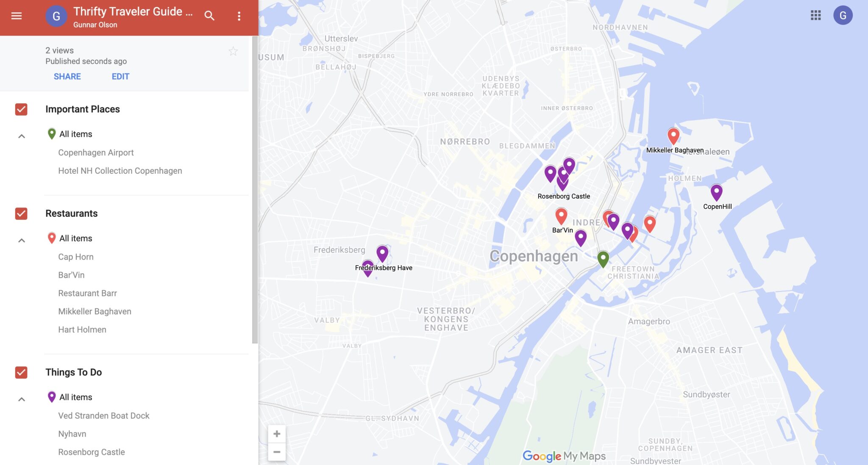
Task: Select Mikkeller Baghaven from the Restaurants list
Action: click(95, 311)
